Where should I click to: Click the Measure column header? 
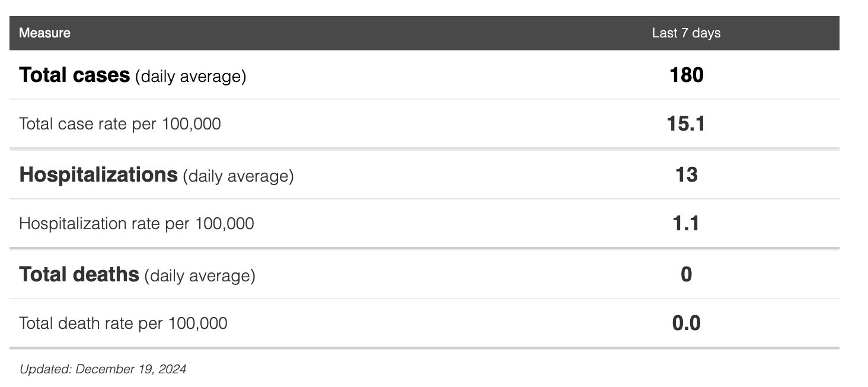[44, 33]
